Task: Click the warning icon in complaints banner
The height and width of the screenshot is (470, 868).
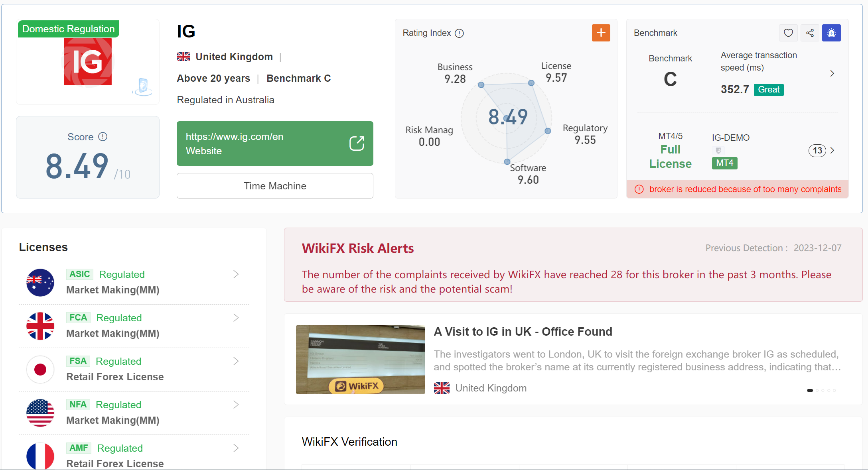Action: [x=639, y=189]
